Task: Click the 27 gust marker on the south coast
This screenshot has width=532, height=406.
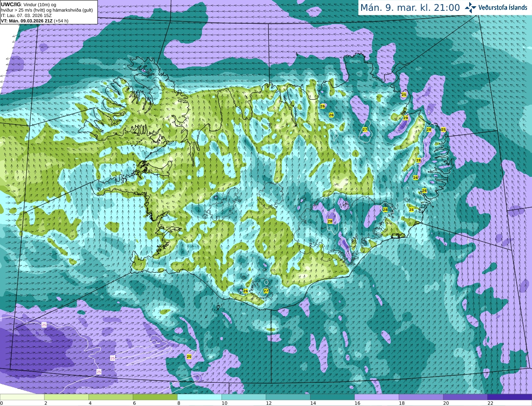Action: (x=266, y=291)
